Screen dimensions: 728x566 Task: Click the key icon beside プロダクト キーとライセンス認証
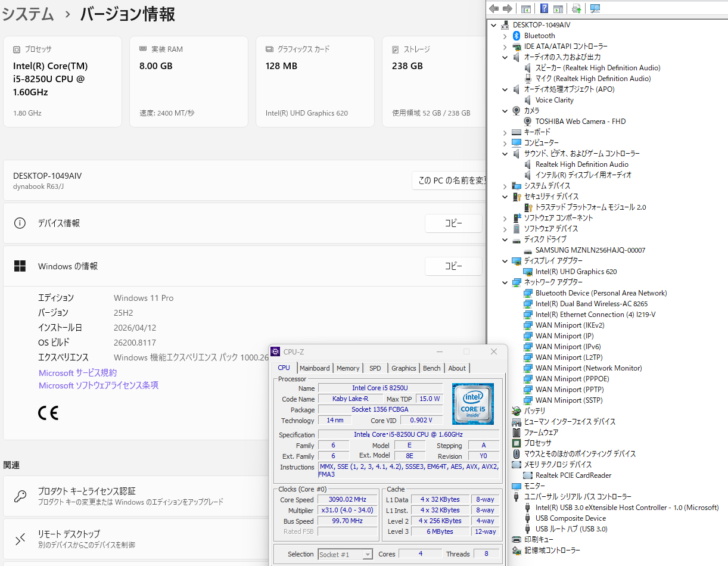[20, 496]
